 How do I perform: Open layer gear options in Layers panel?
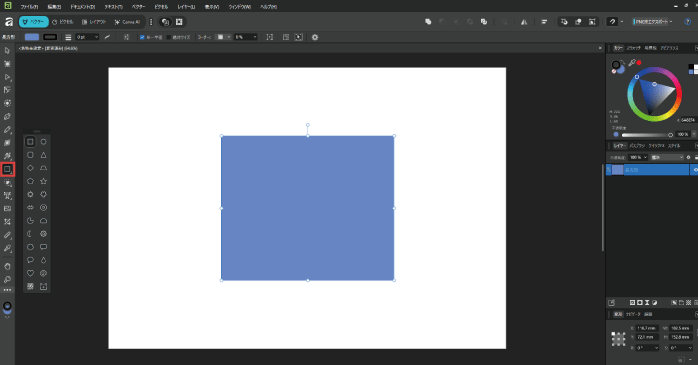tap(688, 157)
